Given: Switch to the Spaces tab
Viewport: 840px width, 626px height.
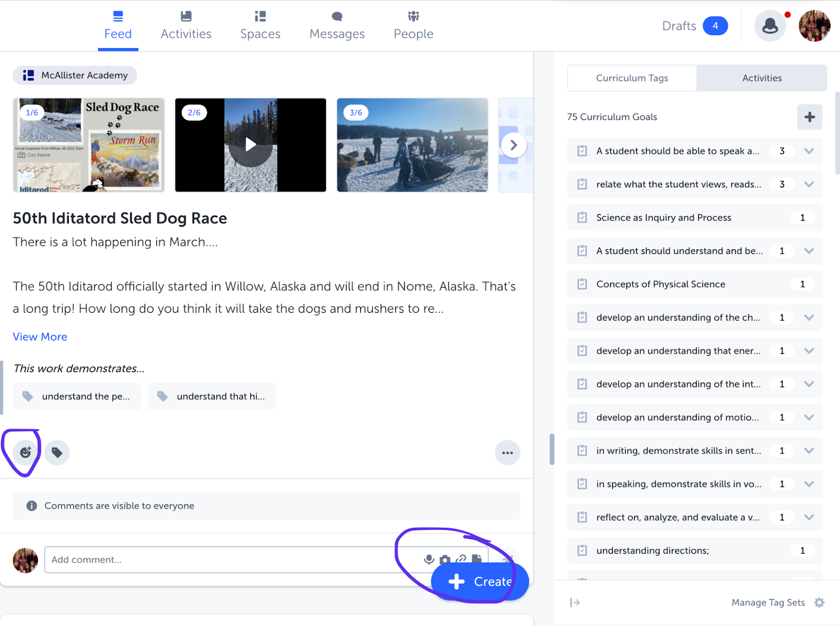Looking at the screenshot, I should point(260,26).
